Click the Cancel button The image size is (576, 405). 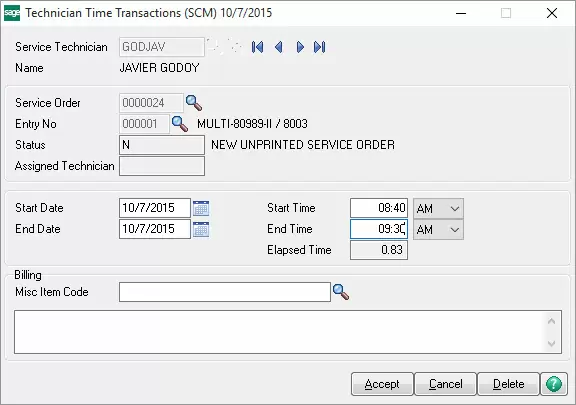[x=446, y=384]
